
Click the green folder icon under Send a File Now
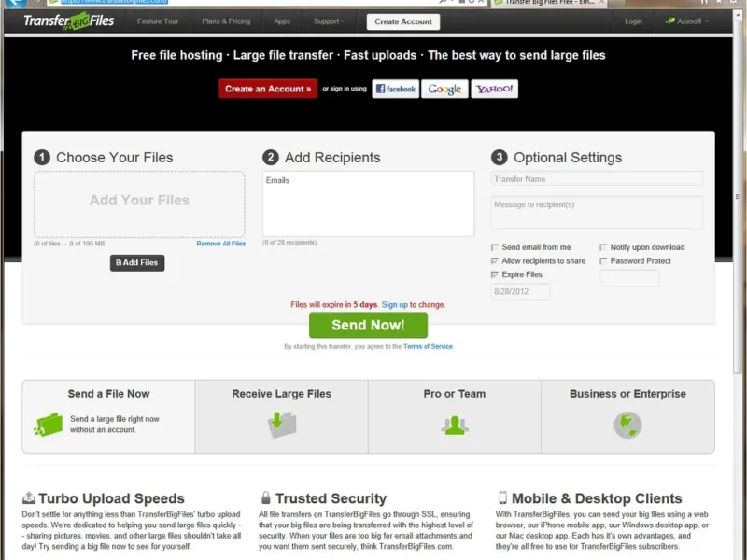click(x=49, y=424)
